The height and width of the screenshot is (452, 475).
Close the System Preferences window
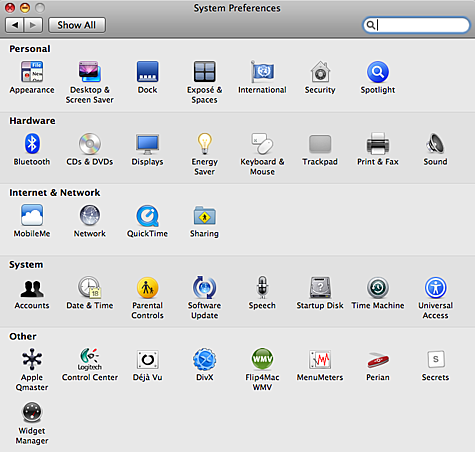[10, 7]
